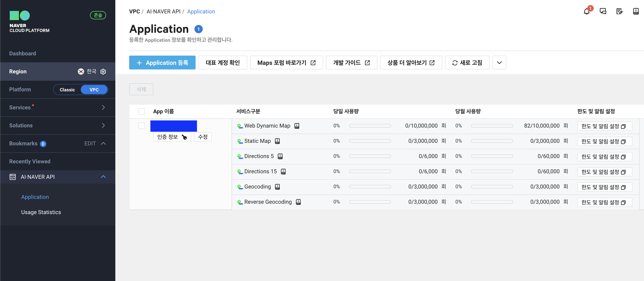The image size is (644, 281).
Task: Click the doc icon beside Reverse Geocoding
Action: coord(298,202)
